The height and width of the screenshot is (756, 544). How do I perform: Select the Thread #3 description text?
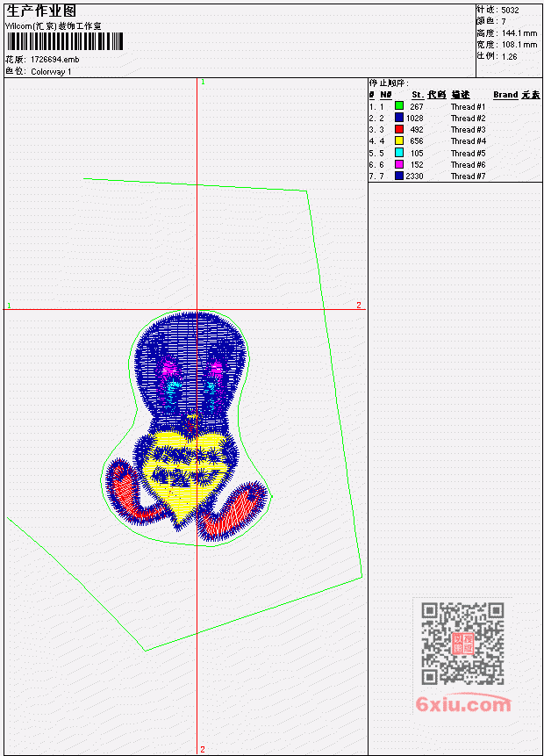[x=468, y=130]
